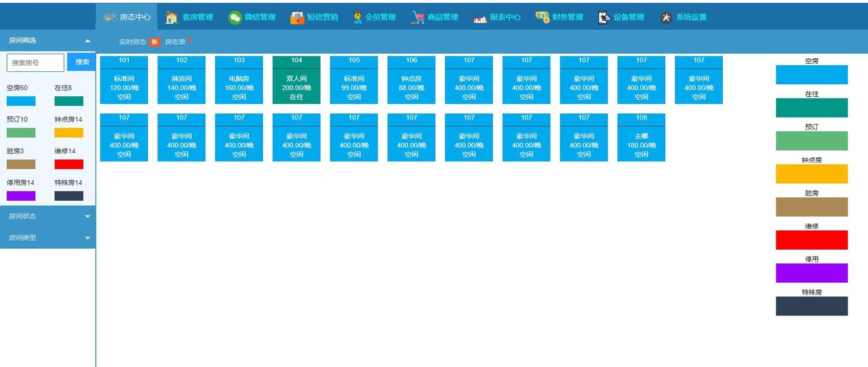The height and width of the screenshot is (367, 868).
Task: Expand the 房间类型 section
Action: pyautogui.click(x=87, y=238)
